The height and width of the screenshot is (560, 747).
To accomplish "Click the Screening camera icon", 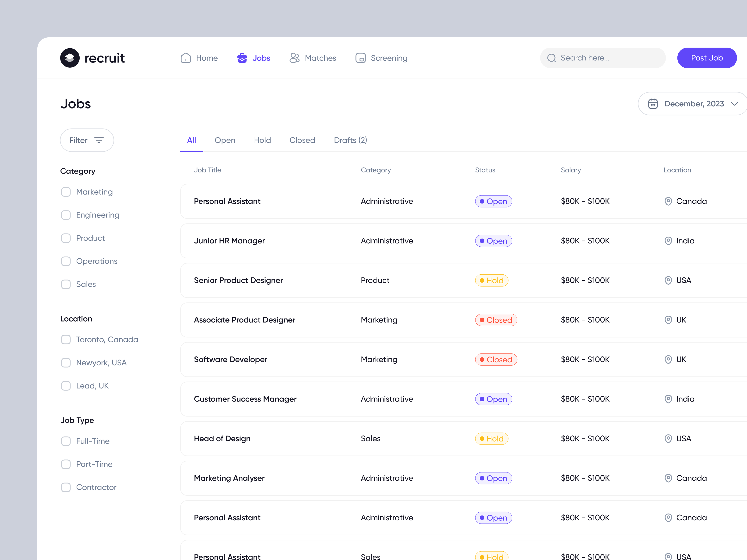I will click(360, 58).
